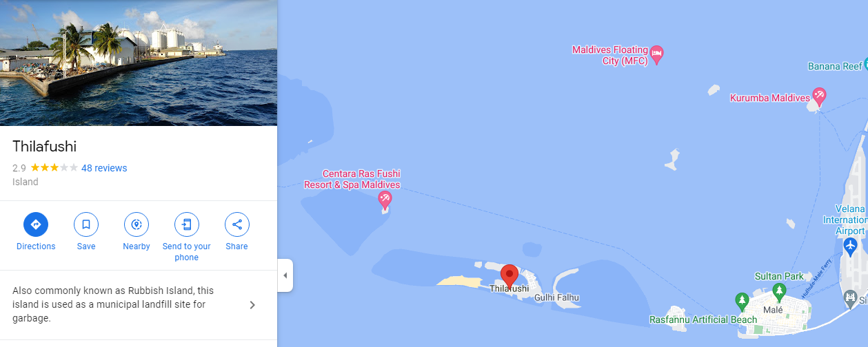Viewport: 868px width, 347px height.
Task: Open Nearby search icon
Action: (137, 224)
